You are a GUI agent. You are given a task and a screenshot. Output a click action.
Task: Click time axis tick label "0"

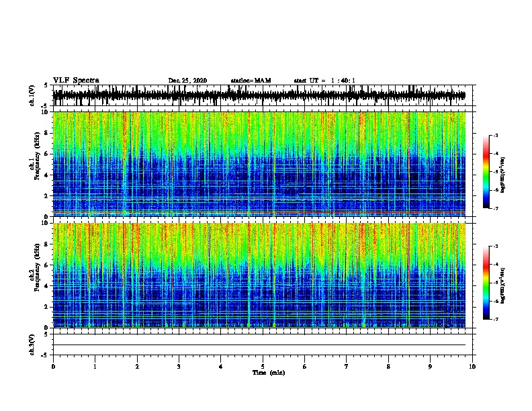click(x=53, y=367)
